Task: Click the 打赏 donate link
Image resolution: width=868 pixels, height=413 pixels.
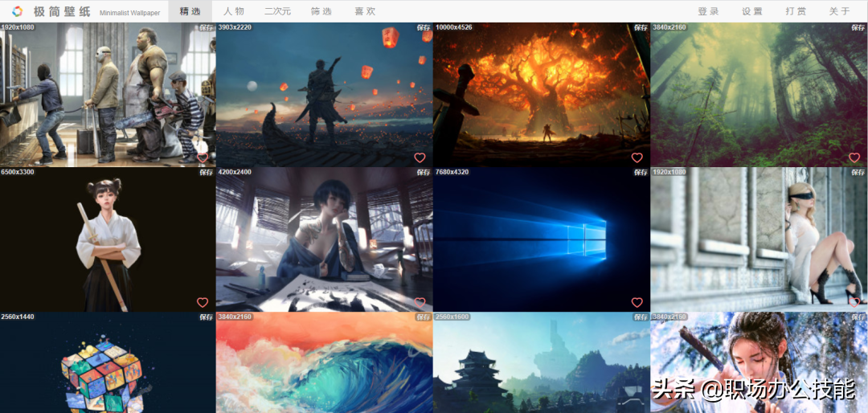Action: (x=796, y=11)
